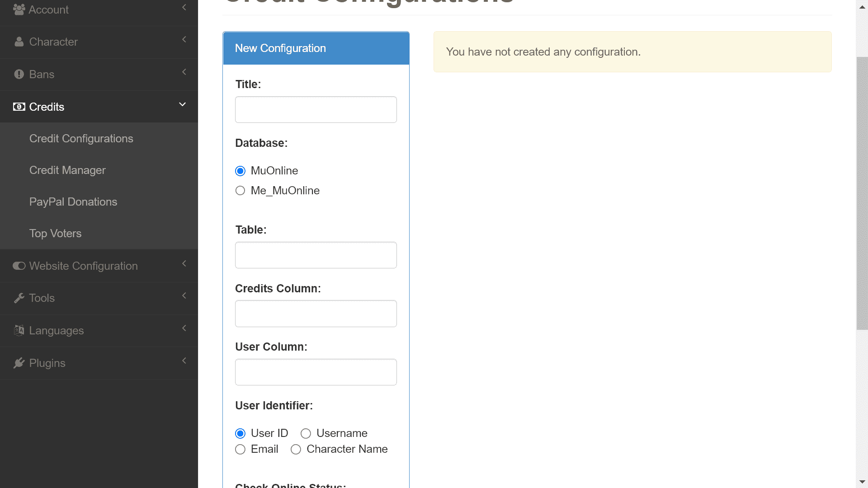Select MuOnline database radio button
Screen dimensions: 868x488
(x=241, y=171)
